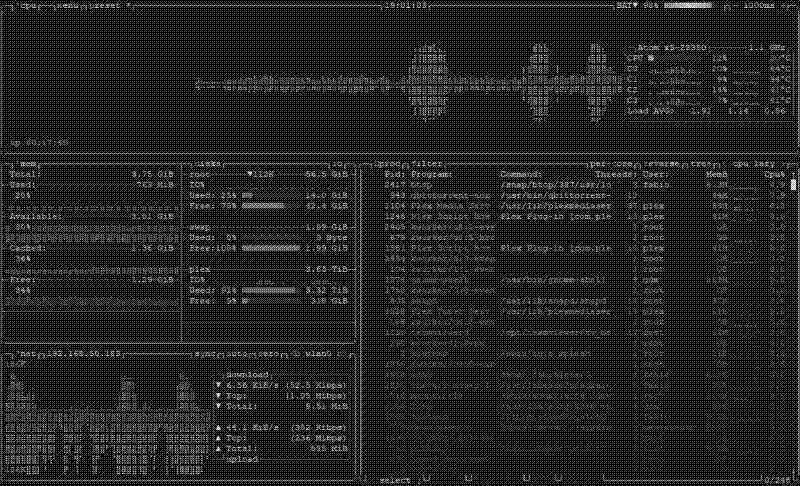
Task: Click the battery level meter bar
Action: pyautogui.click(x=687, y=6)
